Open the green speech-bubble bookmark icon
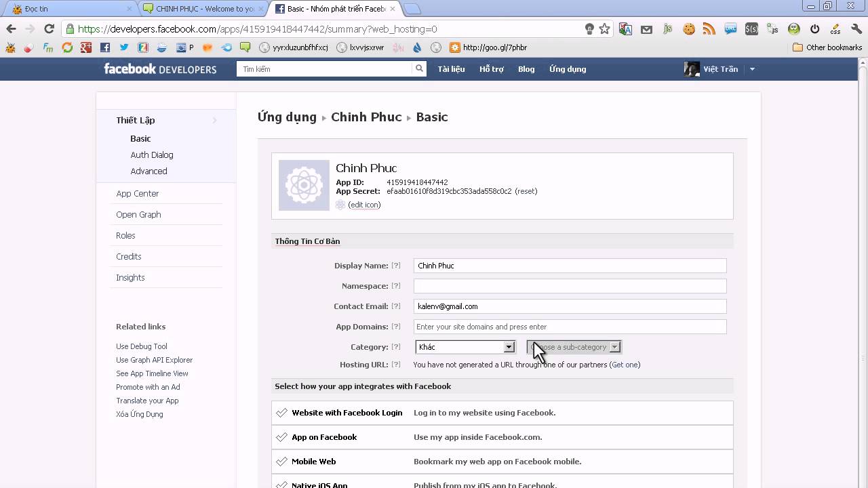 pos(245,47)
